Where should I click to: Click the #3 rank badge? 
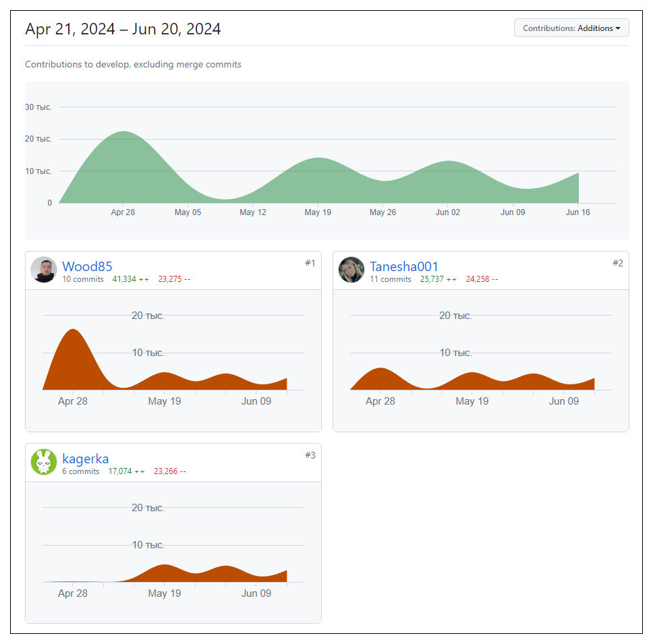310,455
